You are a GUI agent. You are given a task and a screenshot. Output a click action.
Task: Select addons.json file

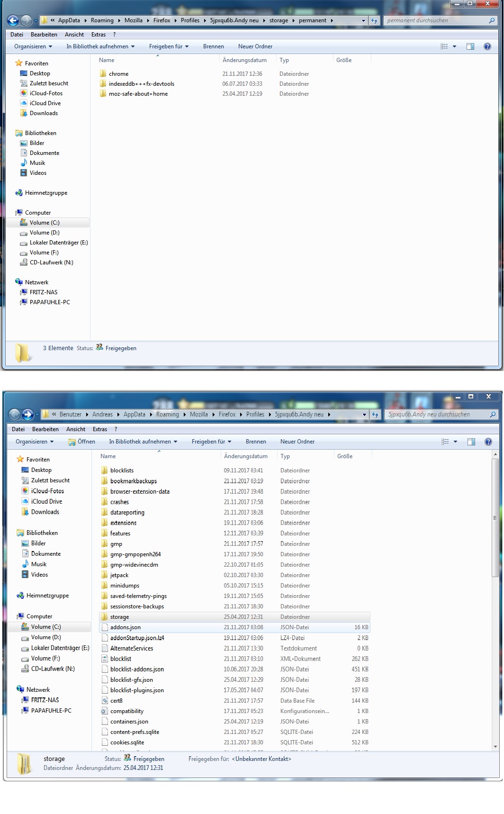point(234,627)
